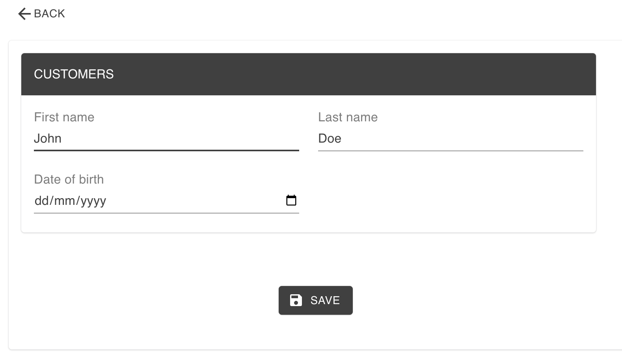Screen dimensions: 622x364
Task: Click the CUSTOMERS header title
Action: click(74, 74)
